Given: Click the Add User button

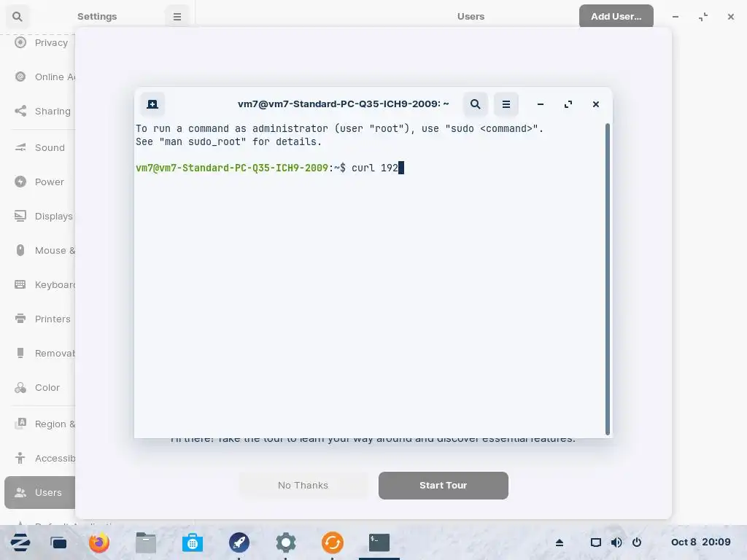Looking at the screenshot, I should point(616,16).
